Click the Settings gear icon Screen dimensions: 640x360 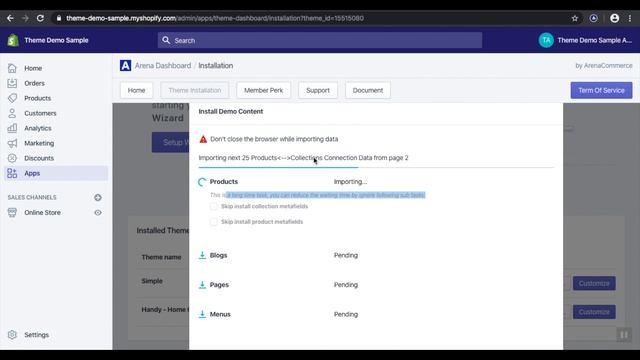click(x=12, y=335)
